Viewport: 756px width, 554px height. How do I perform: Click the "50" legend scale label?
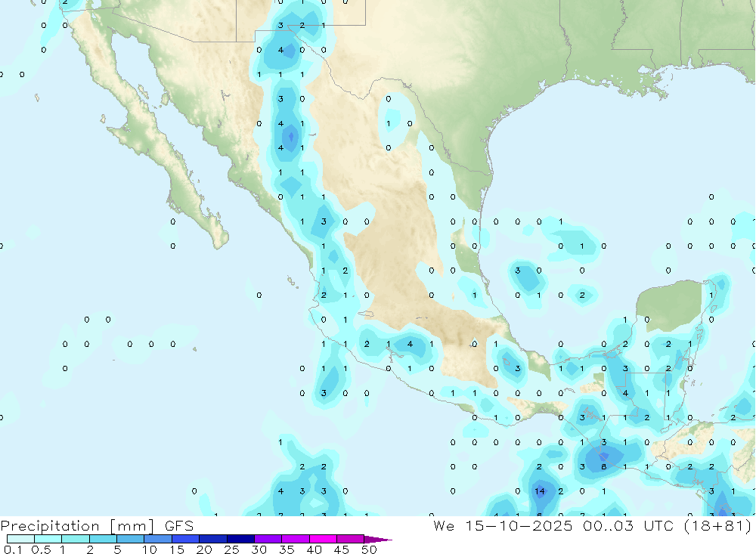pyautogui.click(x=370, y=549)
